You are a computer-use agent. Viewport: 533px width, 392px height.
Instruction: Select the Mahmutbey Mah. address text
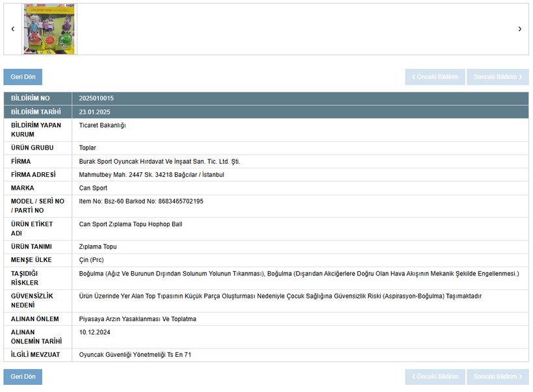[x=151, y=175]
